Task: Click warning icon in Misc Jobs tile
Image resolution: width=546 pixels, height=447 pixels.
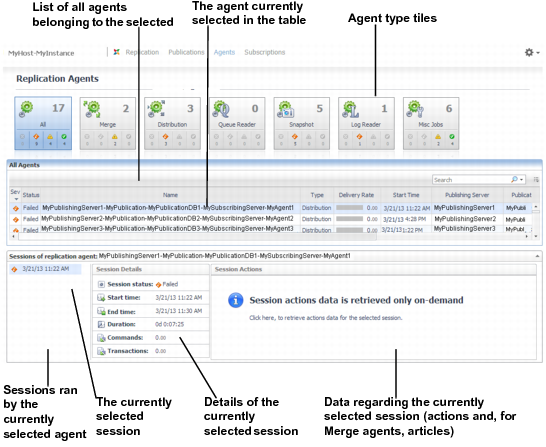Action: pos(438,137)
